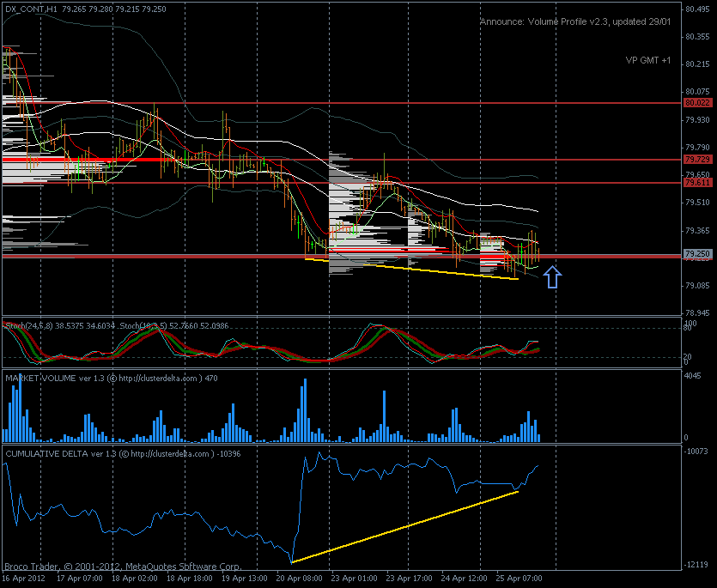Click the 18 Apr 02:00 time label

[135, 578]
